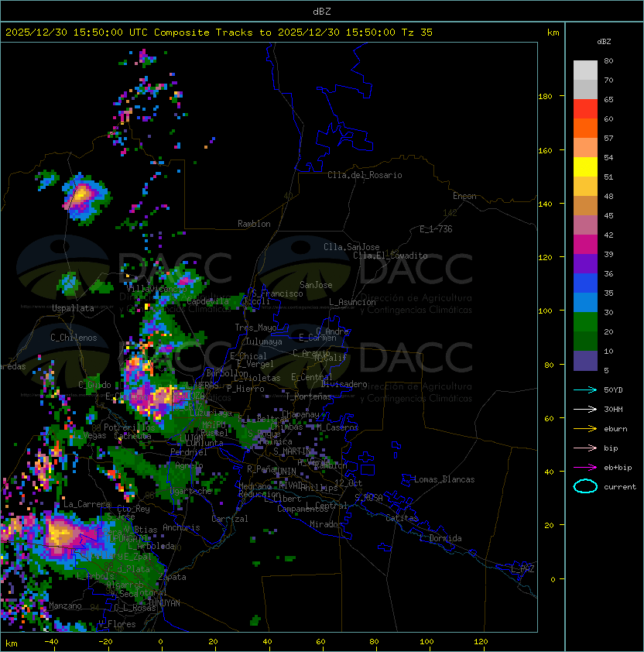Screen dimensions: 644x652
Task: Click the 'Catitas' map label
Action: pos(402,518)
